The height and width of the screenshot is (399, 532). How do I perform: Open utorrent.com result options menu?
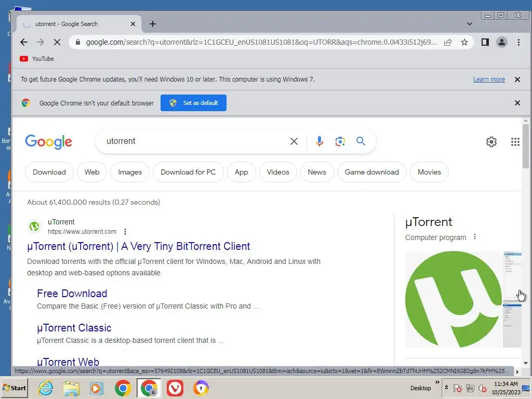125,232
